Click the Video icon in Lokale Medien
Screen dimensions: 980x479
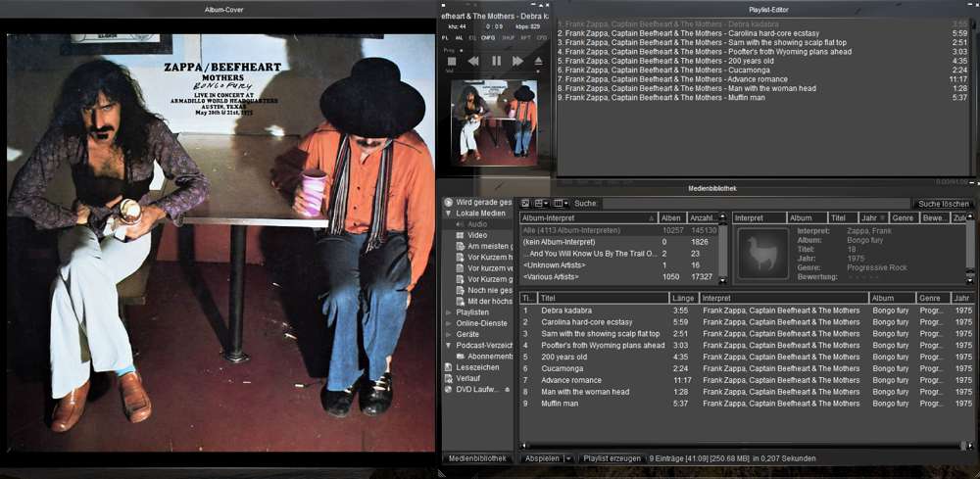pos(460,235)
